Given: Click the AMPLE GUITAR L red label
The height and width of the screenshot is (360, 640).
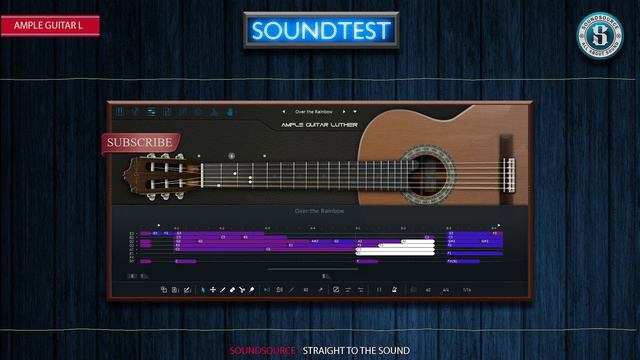Looking at the screenshot, I should 50,26.
